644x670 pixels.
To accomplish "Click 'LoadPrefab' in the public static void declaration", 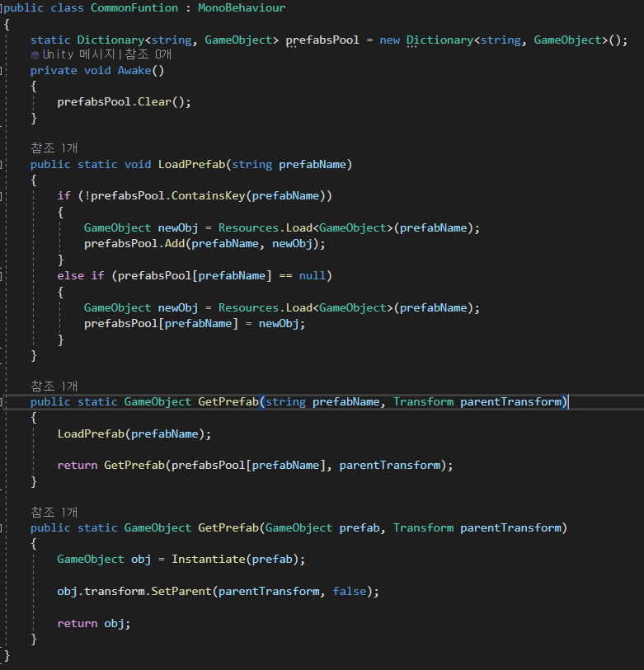I will 191,165.
